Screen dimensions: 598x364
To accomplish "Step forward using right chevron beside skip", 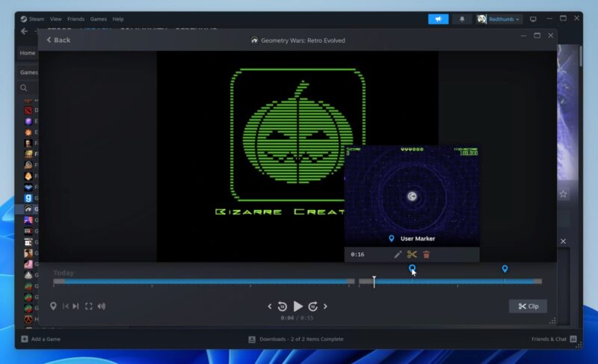I will [325, 306].
